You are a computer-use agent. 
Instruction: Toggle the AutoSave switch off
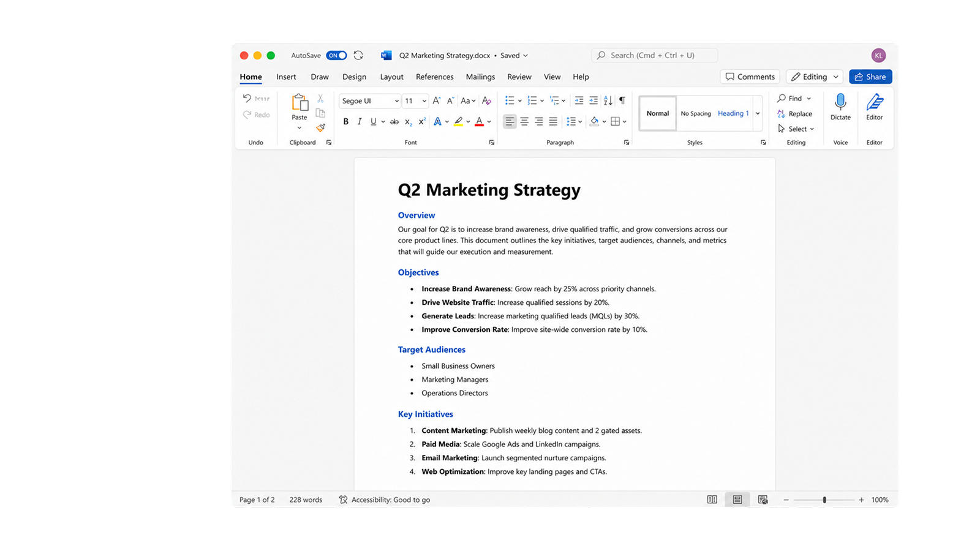[x=336, y=55]
